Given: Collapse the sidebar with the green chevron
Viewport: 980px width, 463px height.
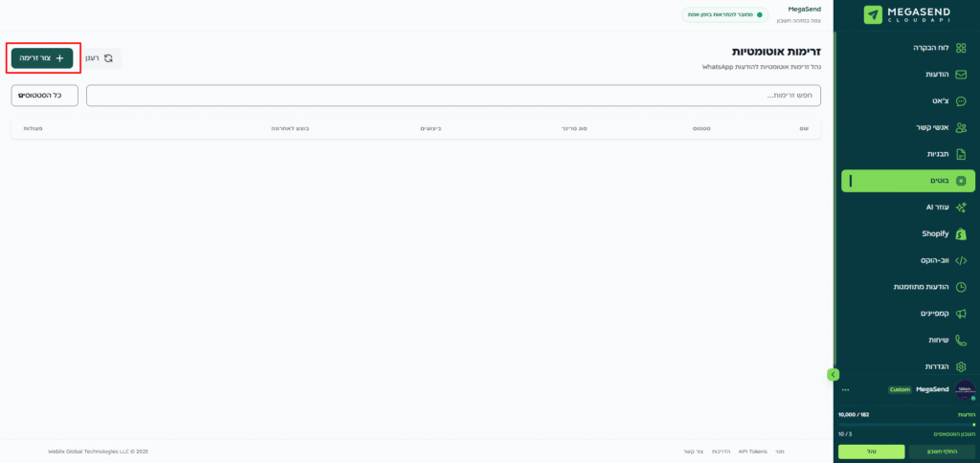Looking at the screenshot, I should click(x=834, y=374).
